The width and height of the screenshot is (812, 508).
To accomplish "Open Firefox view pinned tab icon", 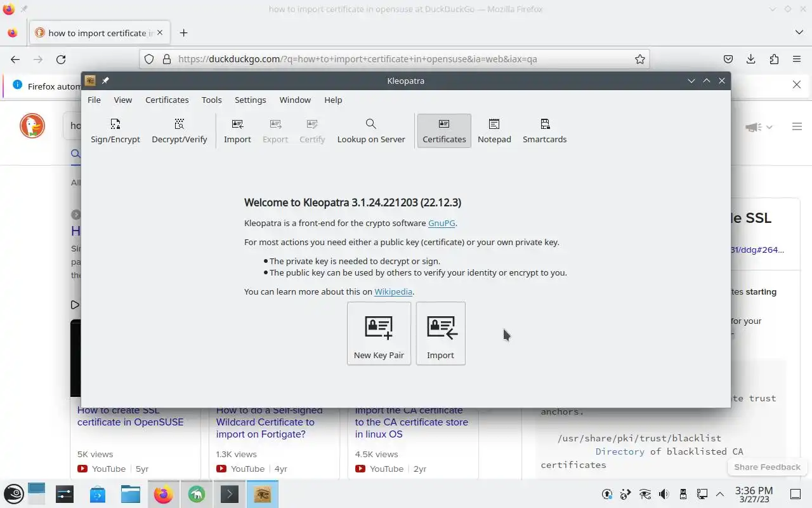I will point(12,33).
